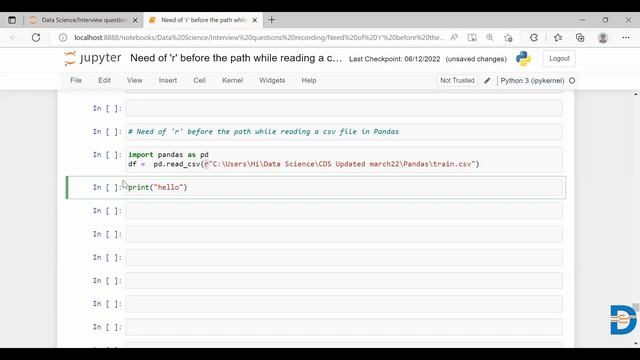Open the View menu
Image resolution: width=640 pixels, height=360 pixels.
click(134, 80)
